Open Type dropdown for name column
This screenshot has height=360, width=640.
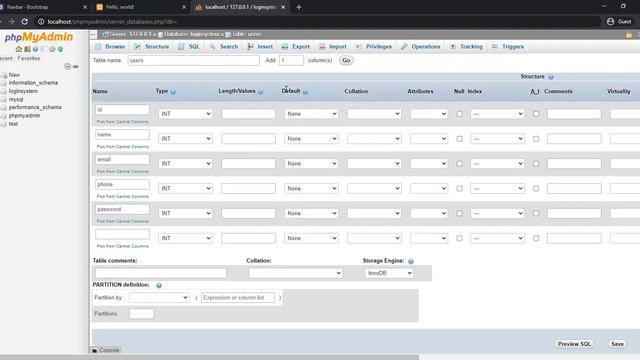185,139
